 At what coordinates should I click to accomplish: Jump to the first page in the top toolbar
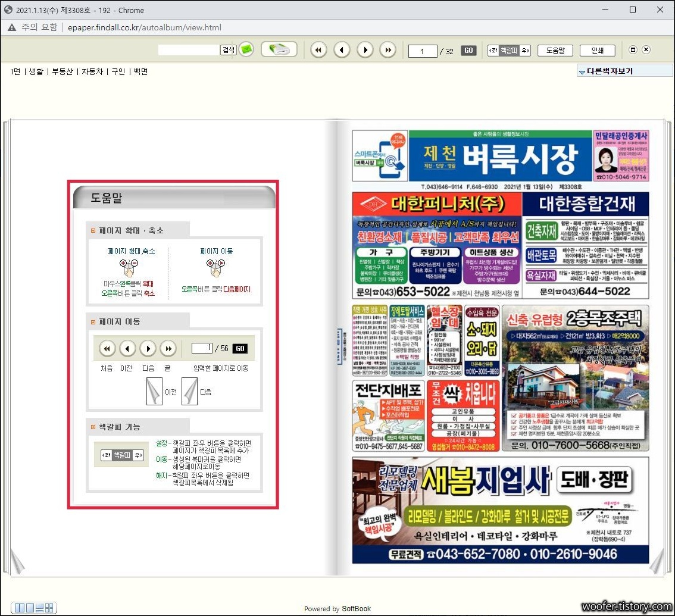318,50
